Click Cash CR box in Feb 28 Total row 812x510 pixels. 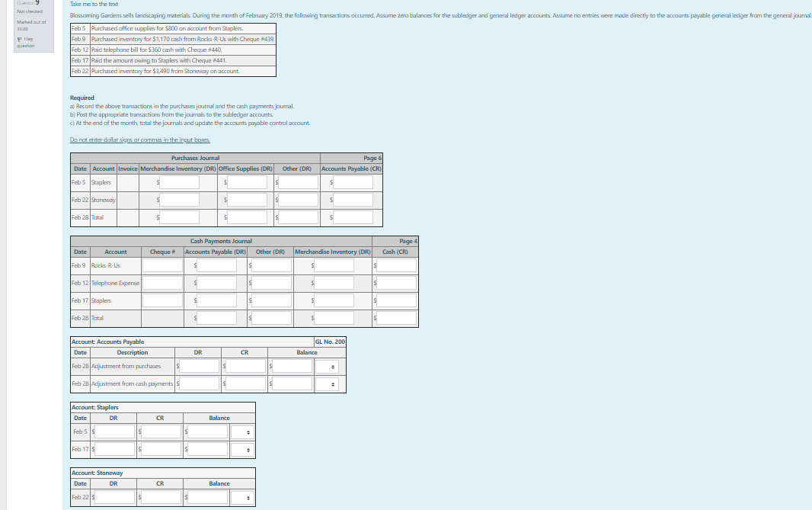coord(395,318)
